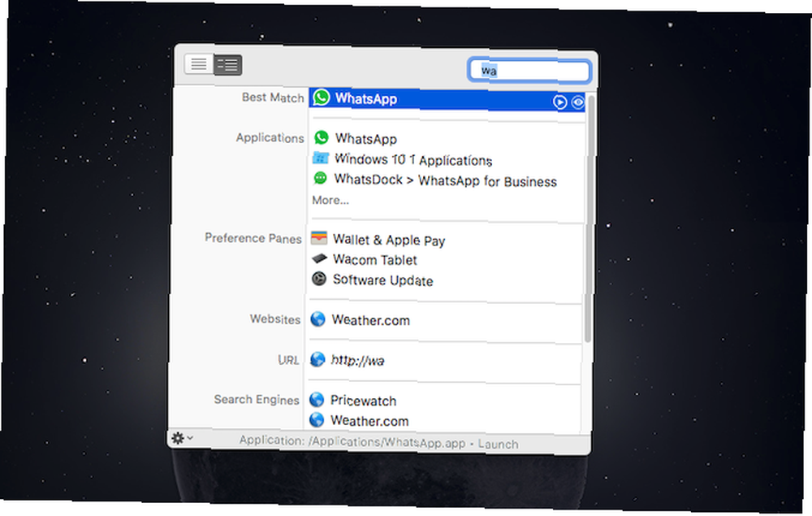
Task: Click the URL category label
Action: coord(288,359)
